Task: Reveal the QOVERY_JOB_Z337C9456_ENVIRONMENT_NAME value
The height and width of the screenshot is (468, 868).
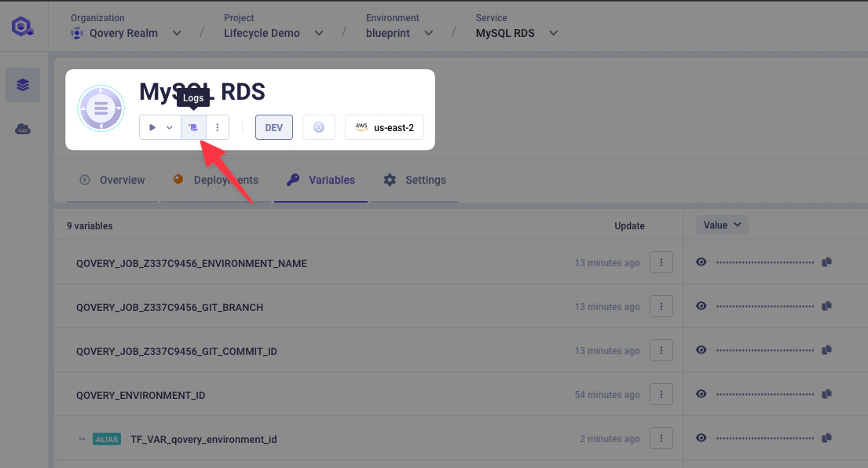Action: click(x=701, y=261)
